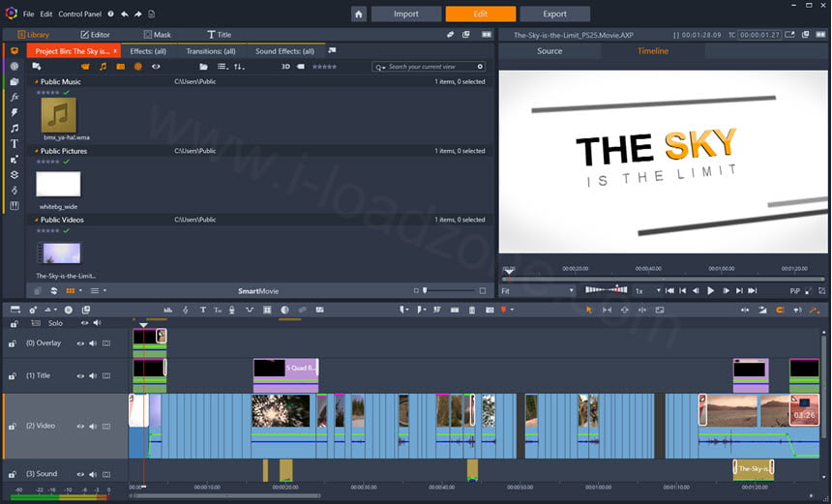Switch player to Source view
This screenshot has height=504, width=832.
[550, 51]
